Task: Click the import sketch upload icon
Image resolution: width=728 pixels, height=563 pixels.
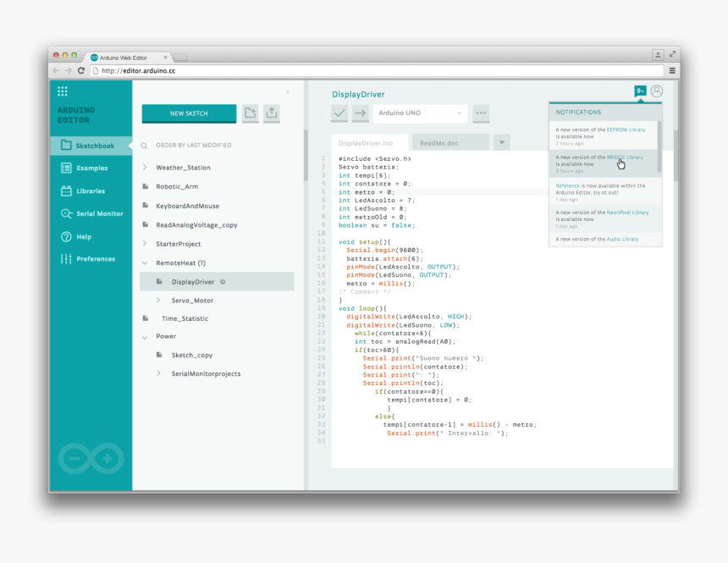Action: pos(271,113)
